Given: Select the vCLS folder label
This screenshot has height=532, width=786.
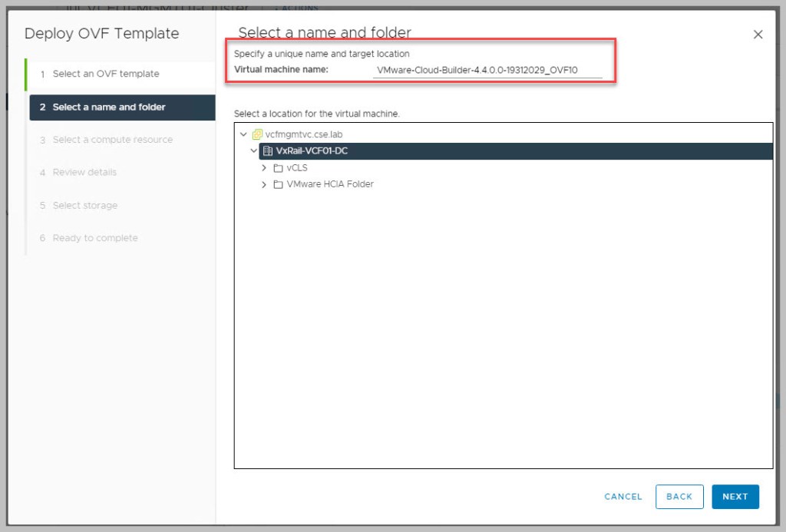Looking at the screenshot, I should 297,168.
